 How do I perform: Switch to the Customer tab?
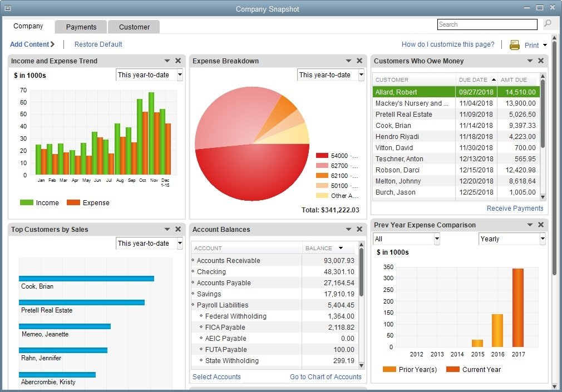(x=134, y=27)
